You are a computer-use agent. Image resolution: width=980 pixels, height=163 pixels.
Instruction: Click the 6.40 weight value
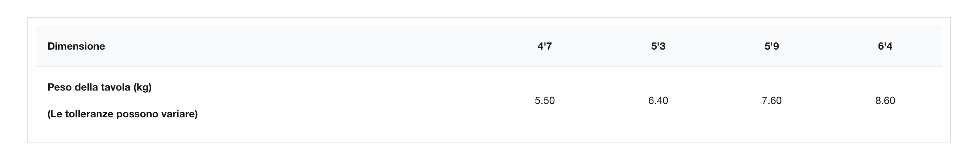[x=658, y=101]
